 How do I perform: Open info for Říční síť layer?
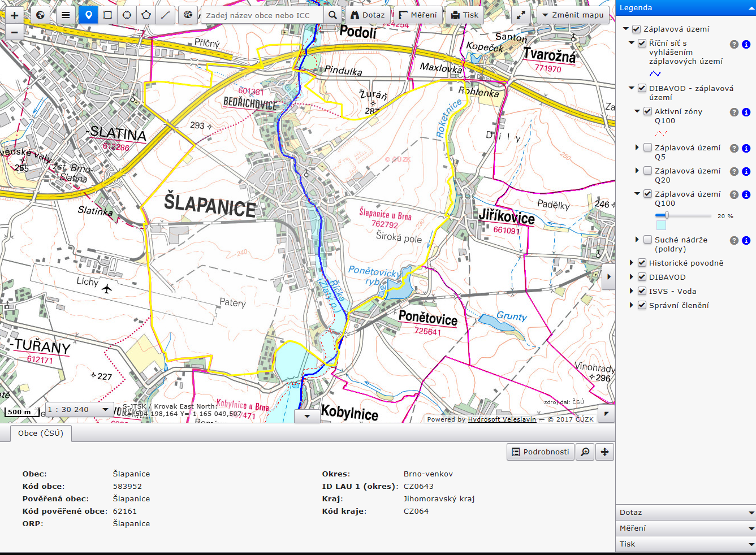[746, 44]
